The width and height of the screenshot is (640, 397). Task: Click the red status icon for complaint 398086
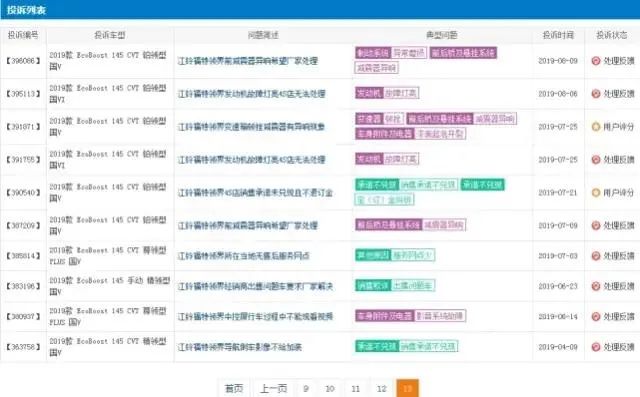pyautogui.click(x=596, y=61)
